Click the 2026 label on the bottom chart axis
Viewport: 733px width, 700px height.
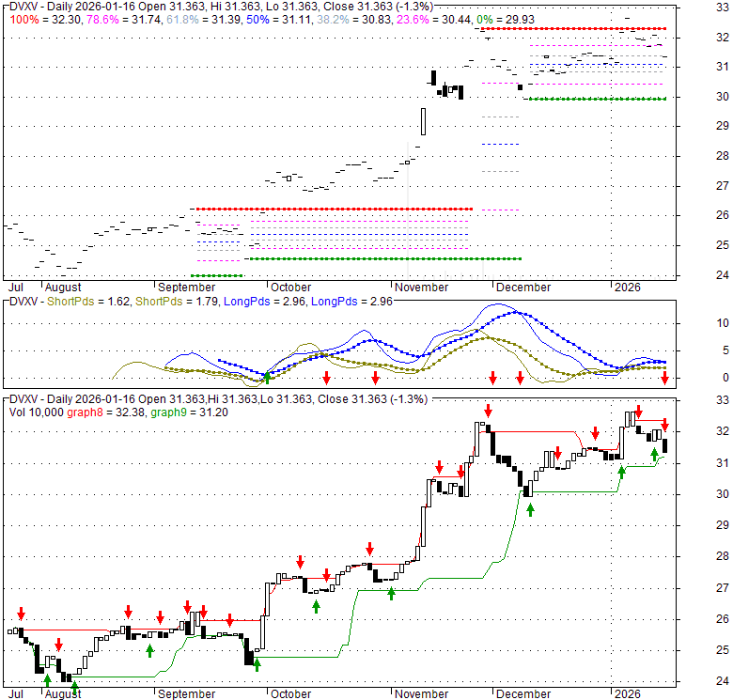pyautogui.click(x=627, y=693)
